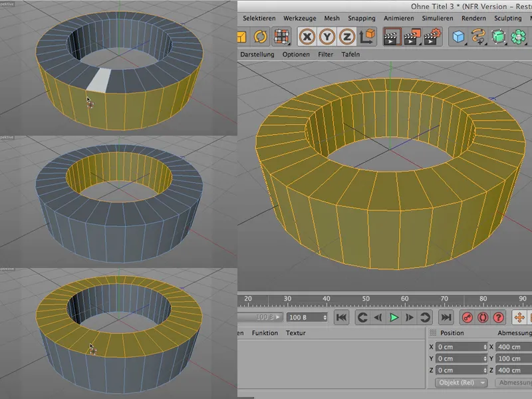Enable keyframe recording with the red key icon
The width and height of the screenshot is (532, 399).
467,317
